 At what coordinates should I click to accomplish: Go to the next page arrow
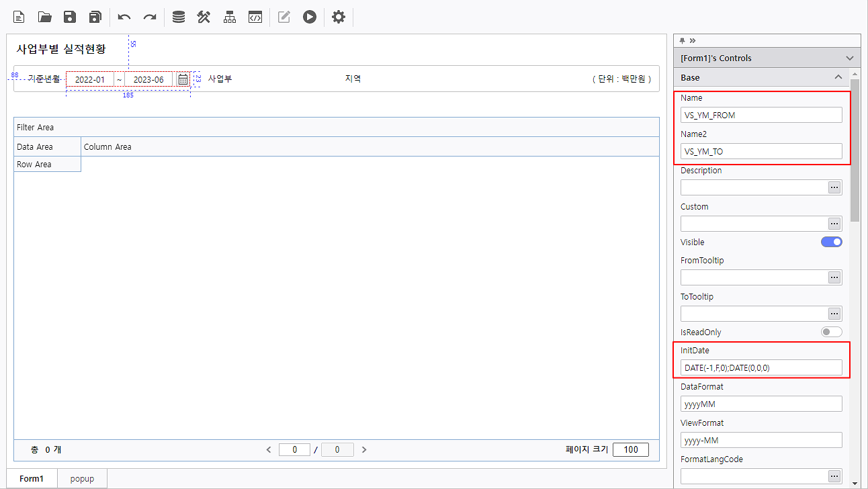364,449
